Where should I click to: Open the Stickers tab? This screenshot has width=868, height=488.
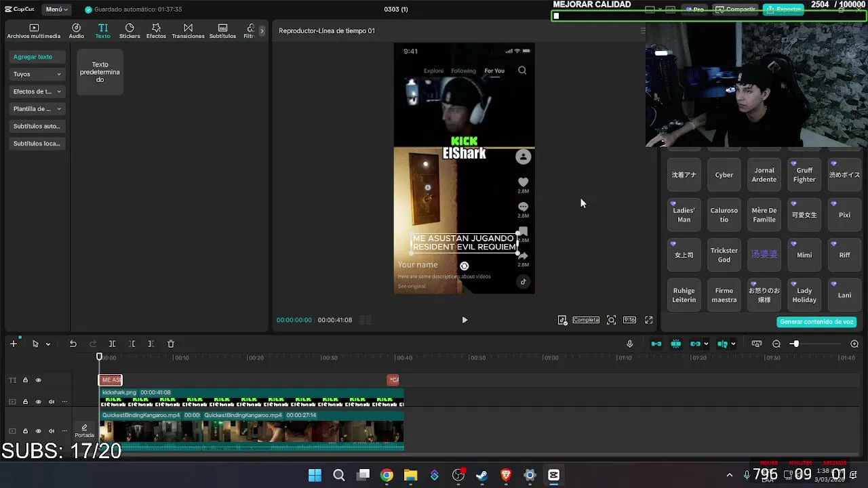tap(130, 31)
